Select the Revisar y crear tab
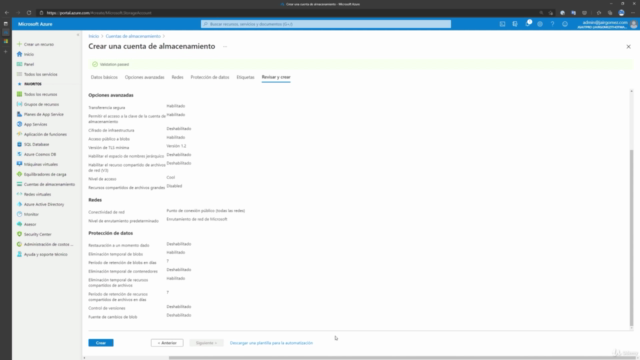 276,77
